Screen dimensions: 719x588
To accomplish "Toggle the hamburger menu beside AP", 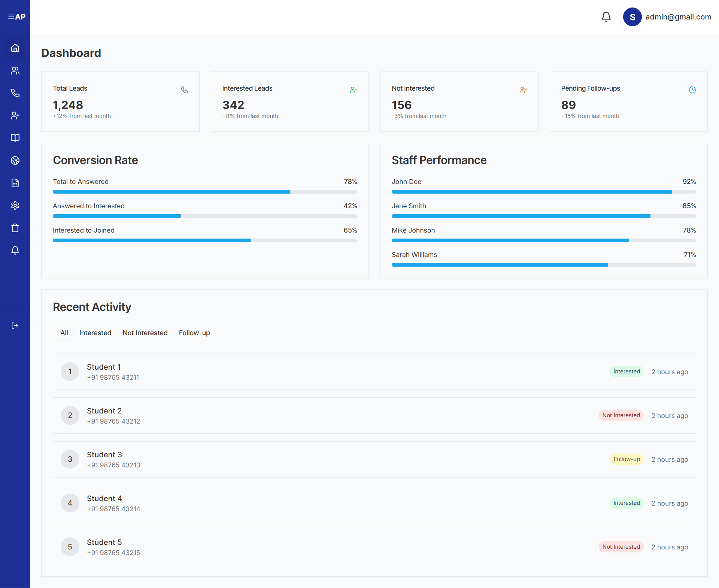I will click(x=11, y=17).
